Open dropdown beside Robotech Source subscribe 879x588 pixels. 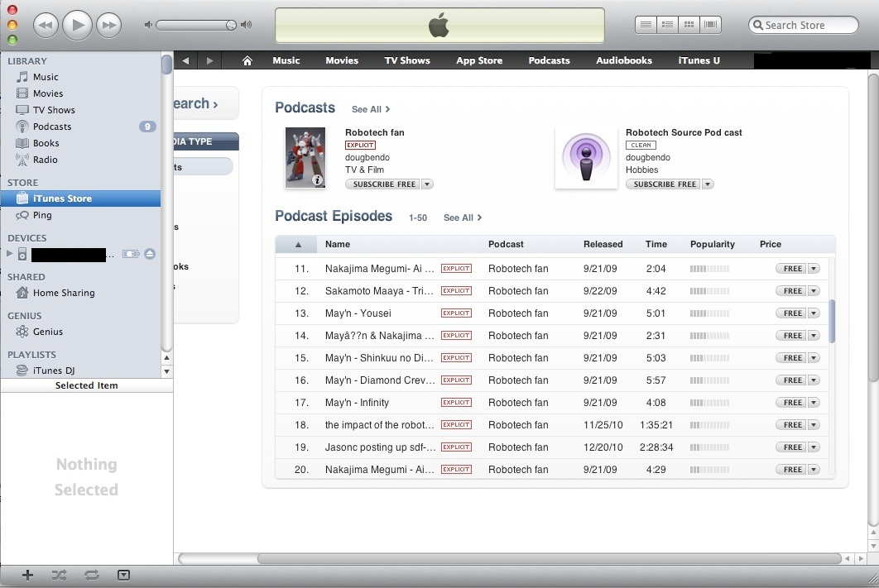point(708,184)
